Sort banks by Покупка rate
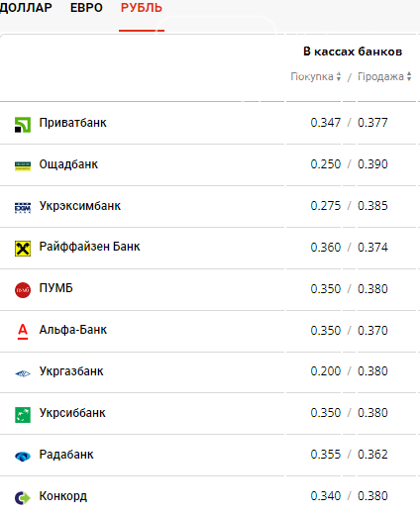The height and width of the screenshot is (517, 420). click(x=316, y=76)
